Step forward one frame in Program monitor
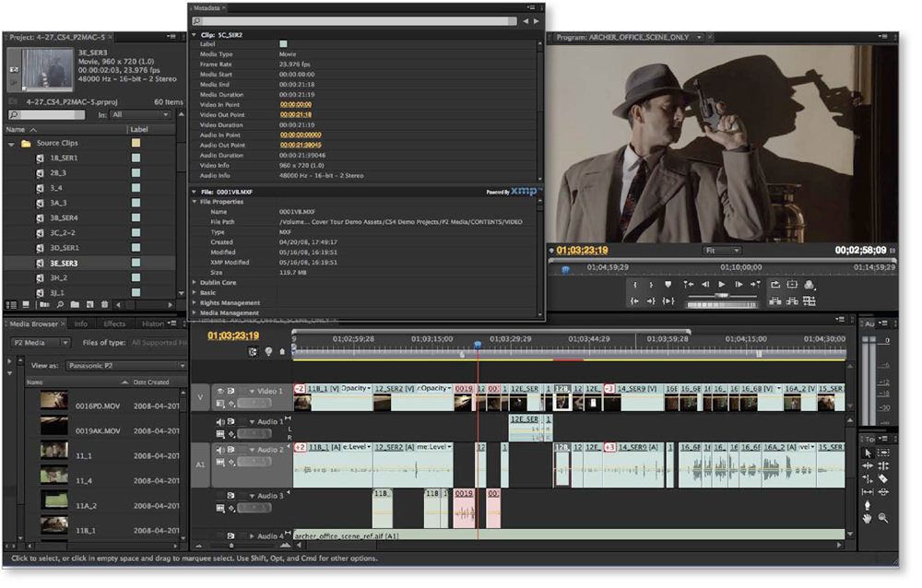The image size is (922, 588). (x=739, y=285)
